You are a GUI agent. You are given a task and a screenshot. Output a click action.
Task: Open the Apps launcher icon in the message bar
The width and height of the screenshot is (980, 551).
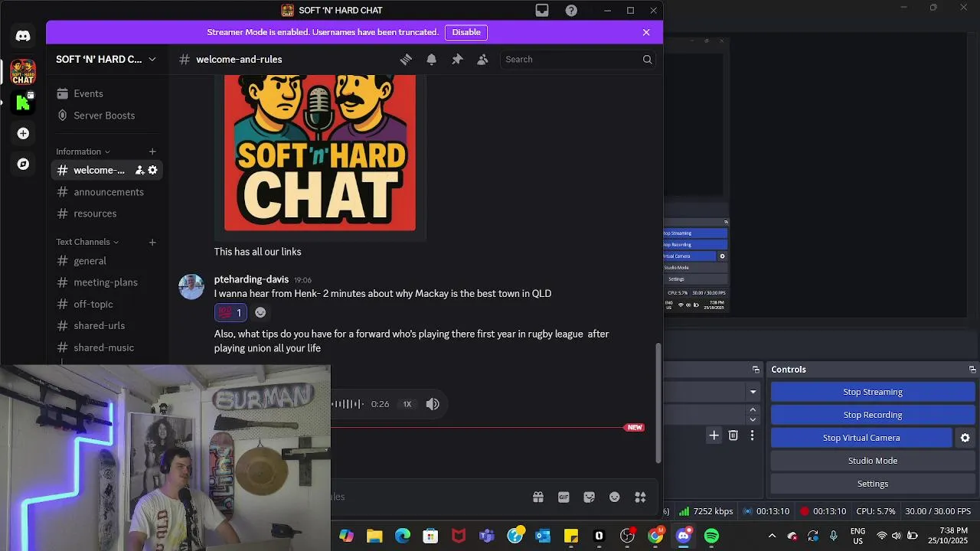pyautogui.click(x=640, y=497)
